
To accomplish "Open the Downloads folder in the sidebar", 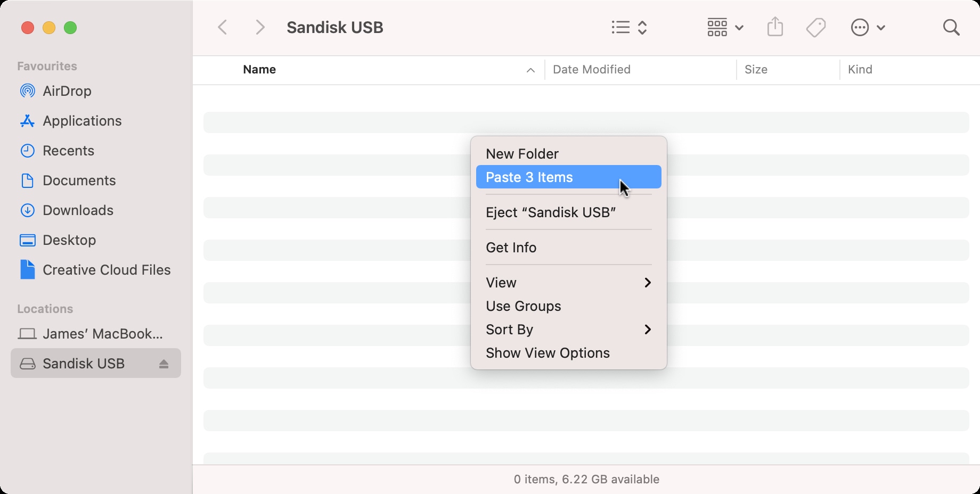I will click(x=78, y=210).
